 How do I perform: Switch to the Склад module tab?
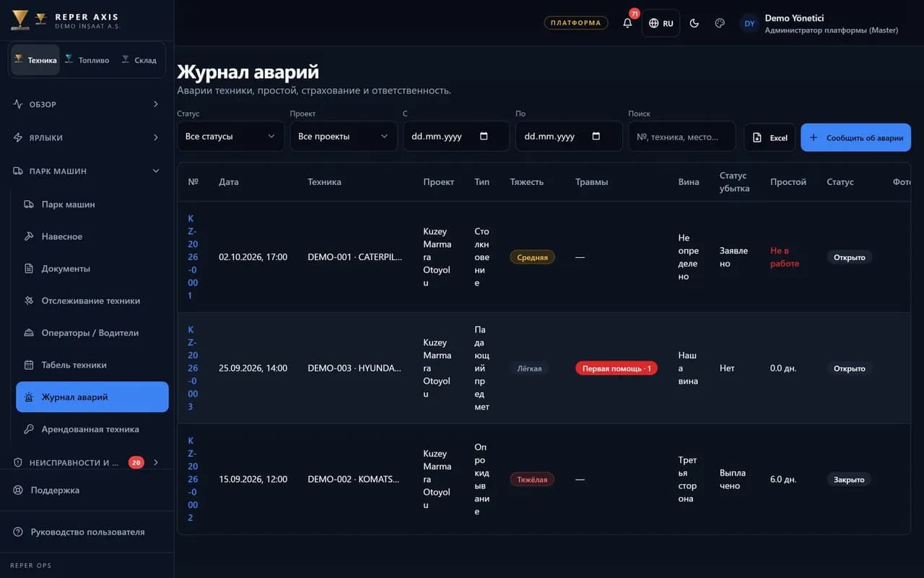[139, 60]
